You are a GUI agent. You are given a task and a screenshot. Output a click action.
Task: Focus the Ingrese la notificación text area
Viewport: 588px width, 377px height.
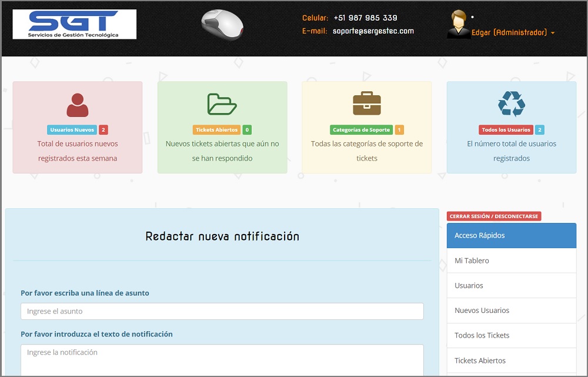[222, 360]
